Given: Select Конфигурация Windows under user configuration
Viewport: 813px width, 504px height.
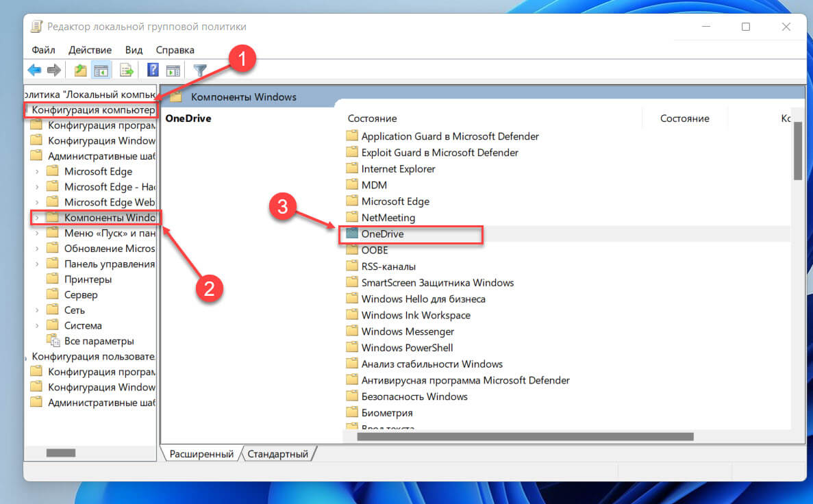Looking at the screenshot, I should (x=101, y=388).
